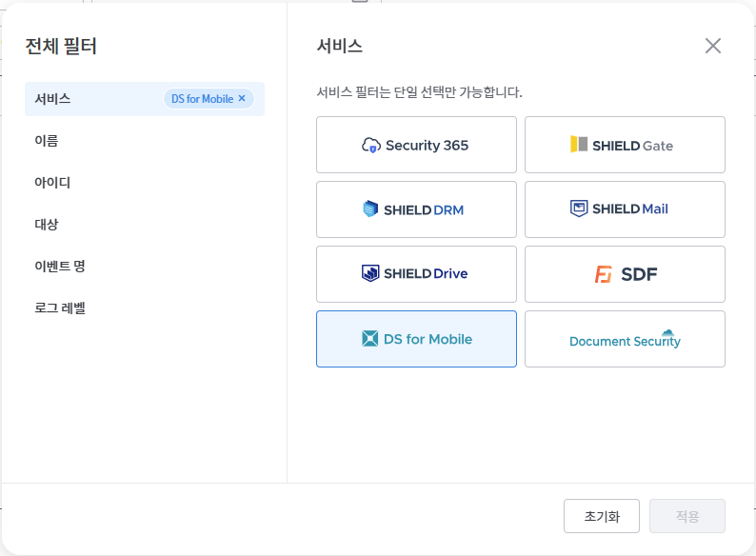Select the SHIELD Mail service option
The width and height of the screenshot is (756, 556).
click(625, 209)
